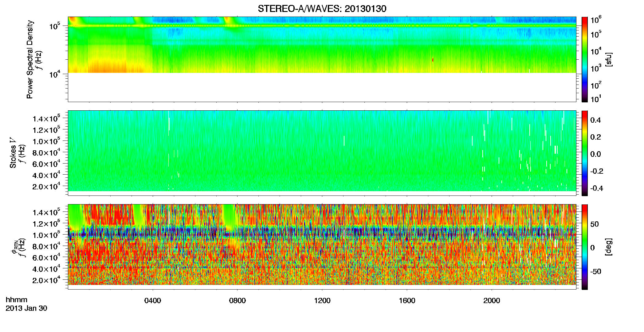Click the phi RTN degrees color bar
Screen dimensions: 644x332
tap(585, 247)
